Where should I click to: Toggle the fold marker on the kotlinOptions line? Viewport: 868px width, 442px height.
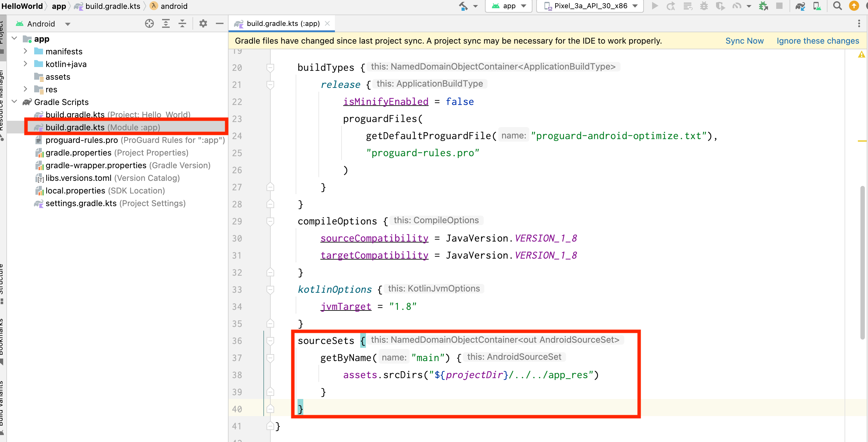270,289
